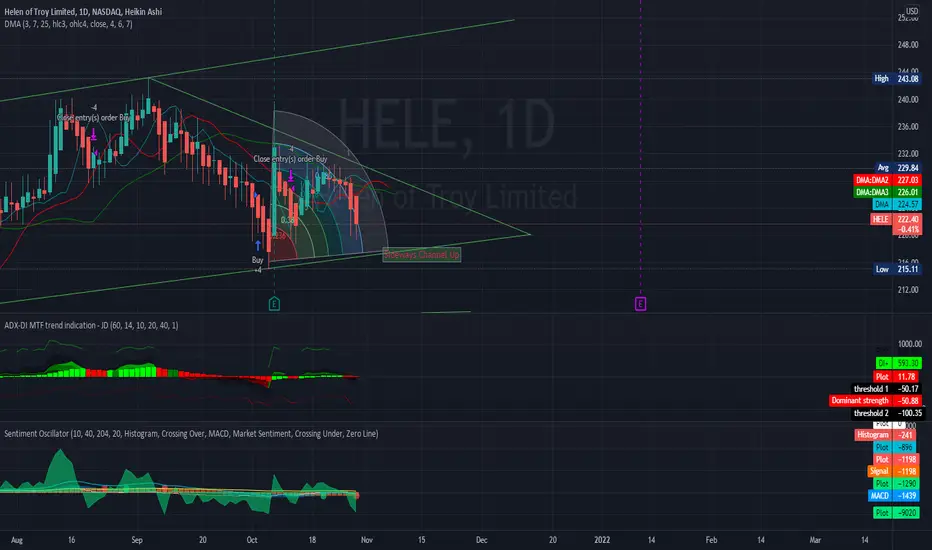Click the 2022 label on time axis
932x550 pixels.
tap(602, 540)
